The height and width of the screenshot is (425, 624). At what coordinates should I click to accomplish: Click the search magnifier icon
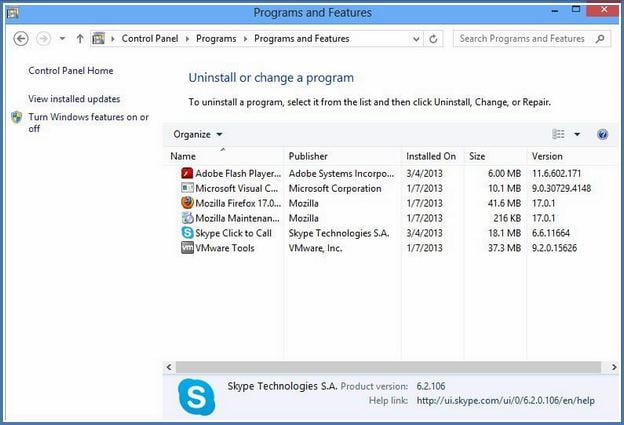[600, 39]
